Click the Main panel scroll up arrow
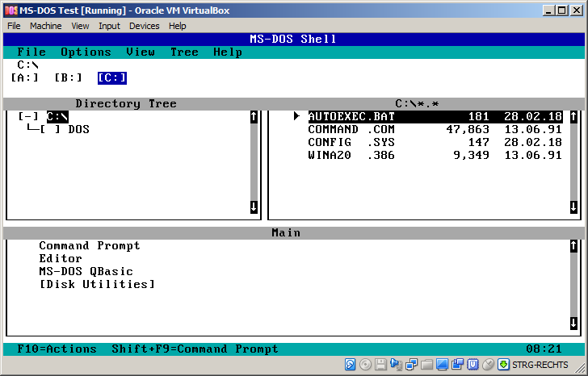Screen dimensions: 588x376 pos(573,246)
